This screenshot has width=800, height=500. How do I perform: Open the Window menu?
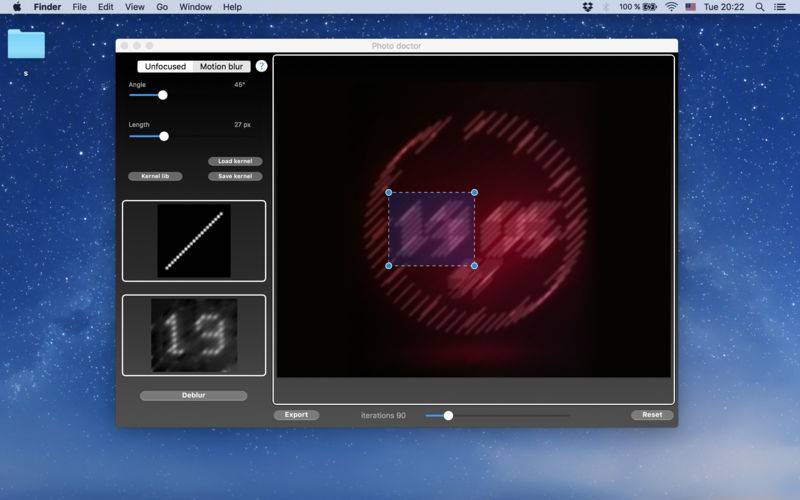pyautogui.click(x=195, y=7)
